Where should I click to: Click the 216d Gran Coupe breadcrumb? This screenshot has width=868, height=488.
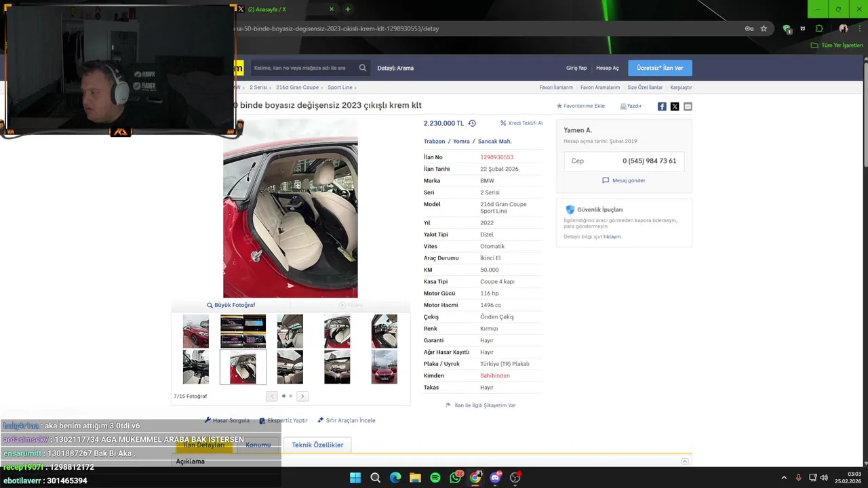click(297, 87)
